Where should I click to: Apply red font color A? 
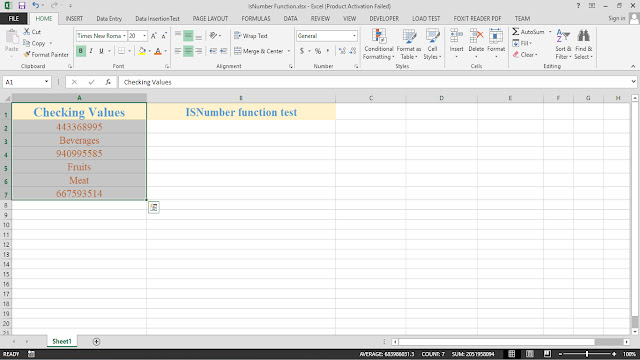pyautogui.click(x=158, y=51)
